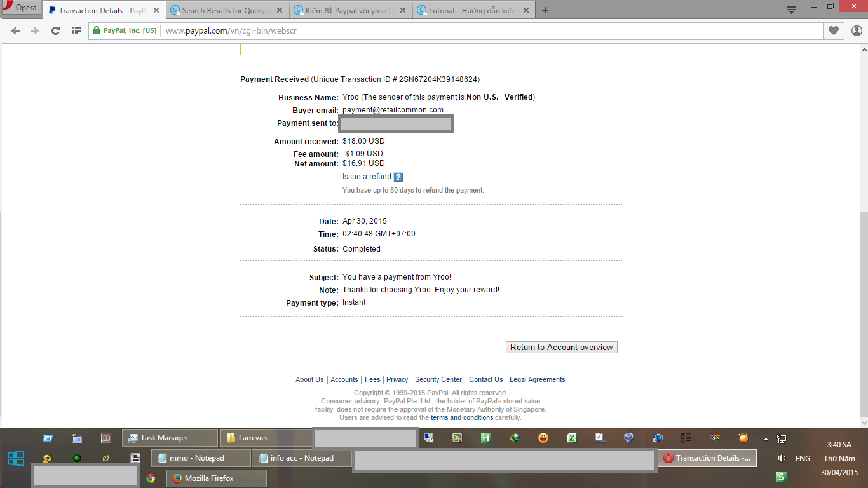Click the Issue a refund link
Screen dimensions: 868x488
click(367, 177)
